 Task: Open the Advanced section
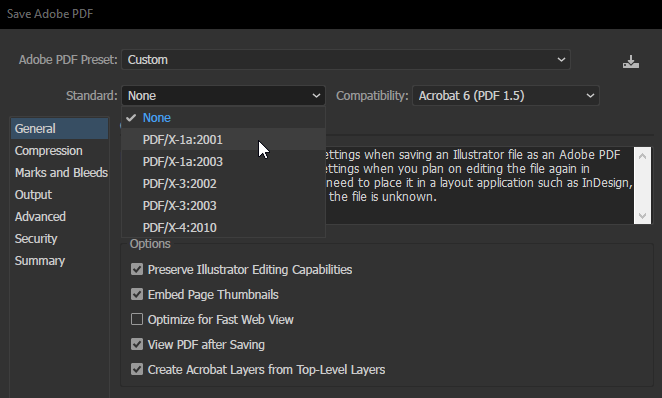[x=60, y=217]
